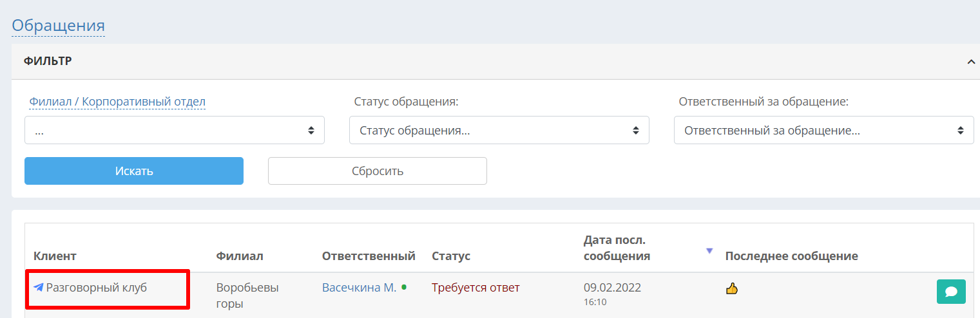Click the Статус column header
This screenshot has height=318, width=980.
451,256
